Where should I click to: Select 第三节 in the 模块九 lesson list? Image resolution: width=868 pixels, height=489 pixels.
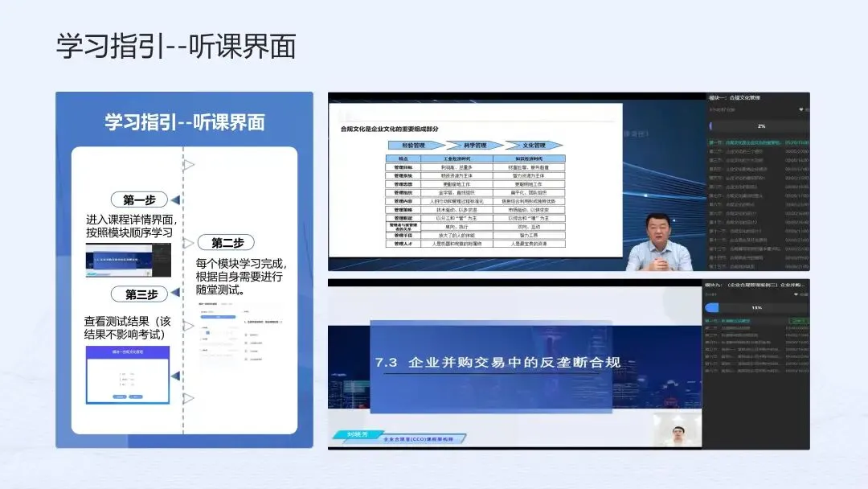pyautogui.click(x=756, y=335)
